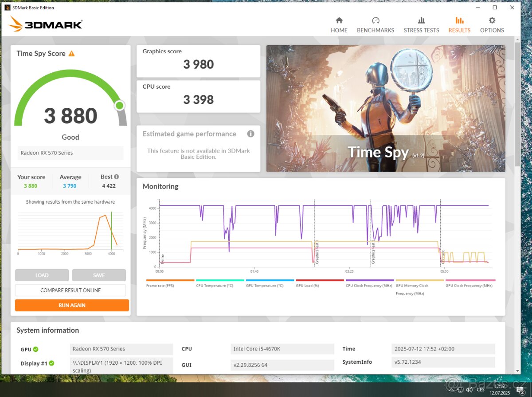Toggle the CPU Temperature legend swatch

tap(220, 280)
